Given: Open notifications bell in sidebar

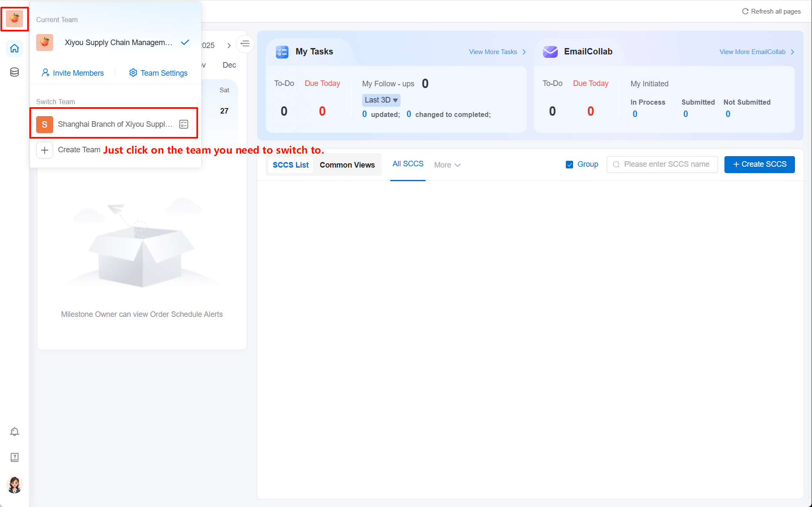Looking at the screenshot, I should [x=14, y=432].
